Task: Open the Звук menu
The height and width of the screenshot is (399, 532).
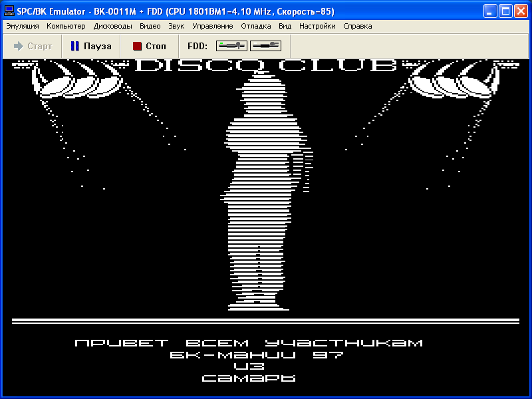Action: click(x=176, y=26)
